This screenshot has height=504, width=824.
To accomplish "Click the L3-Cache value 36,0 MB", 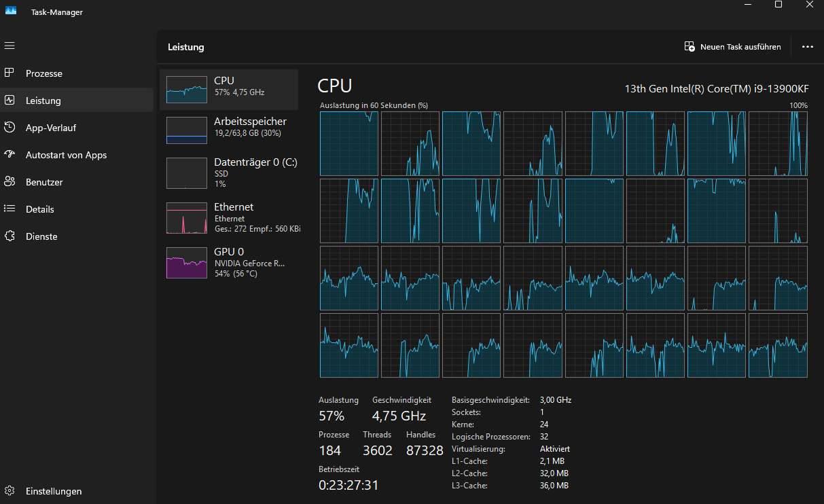I will [x=554, y=486].
